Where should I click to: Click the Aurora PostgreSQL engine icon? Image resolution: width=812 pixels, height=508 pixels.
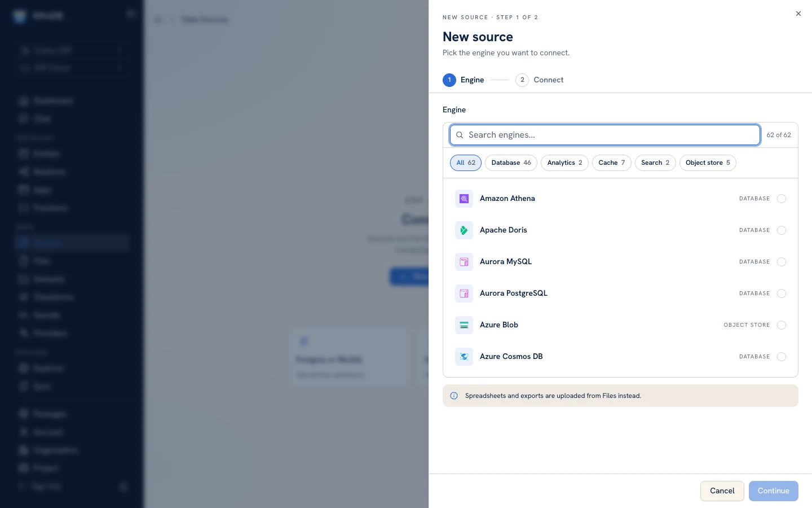pyautogui.click(x=464, y=294)
